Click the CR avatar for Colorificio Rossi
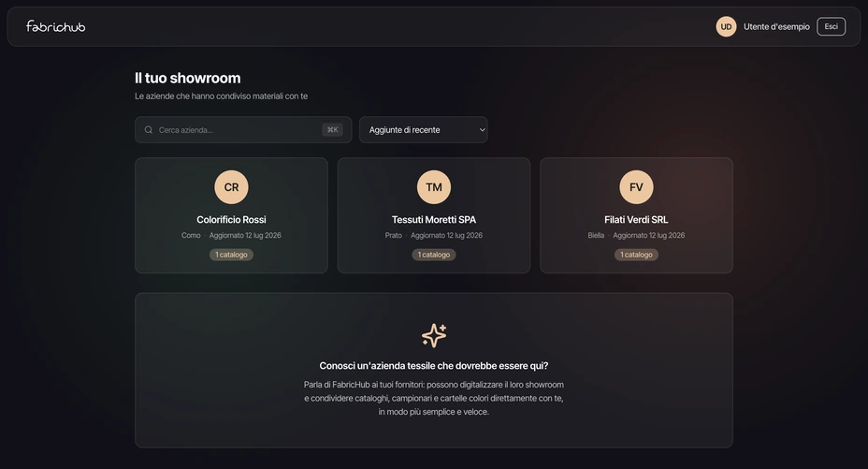This screenshot has width=868, height=469. [231, 187]
